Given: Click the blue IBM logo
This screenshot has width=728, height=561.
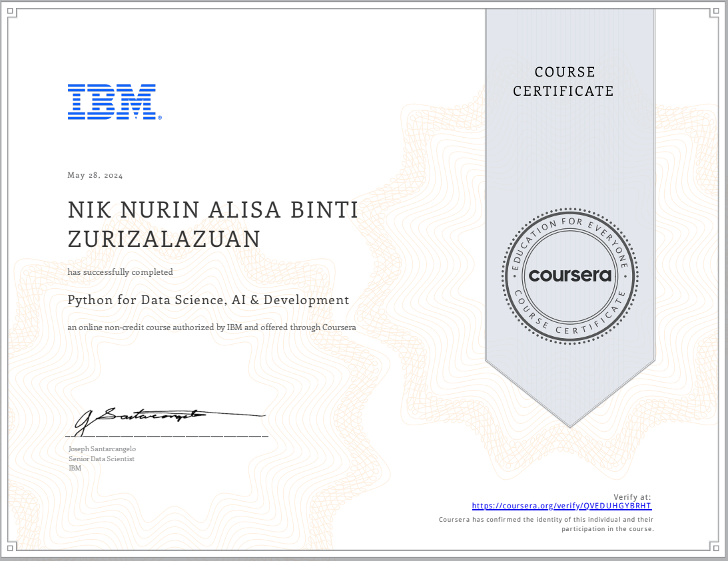Looking at the screenshot, I should [x=115, y=102].
